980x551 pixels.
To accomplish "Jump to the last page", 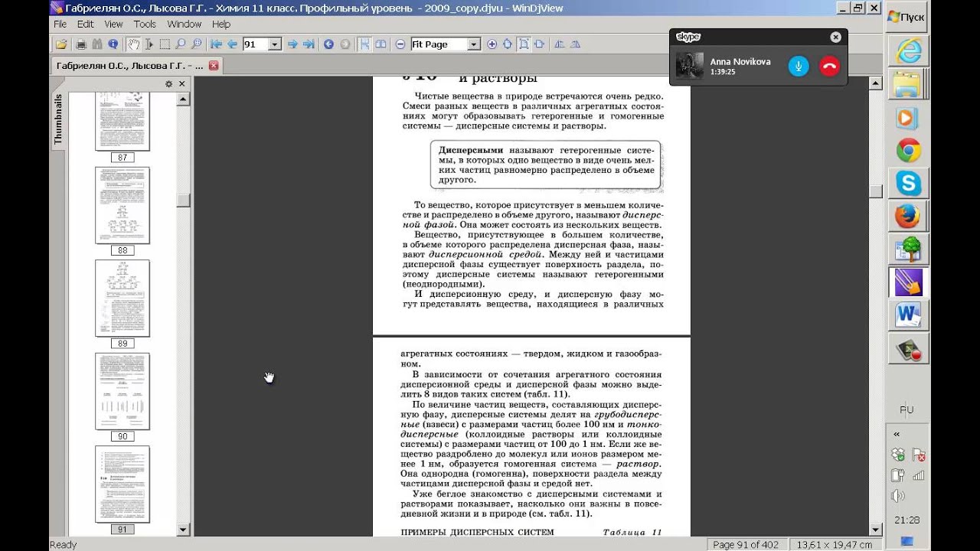I will point(308,44).
